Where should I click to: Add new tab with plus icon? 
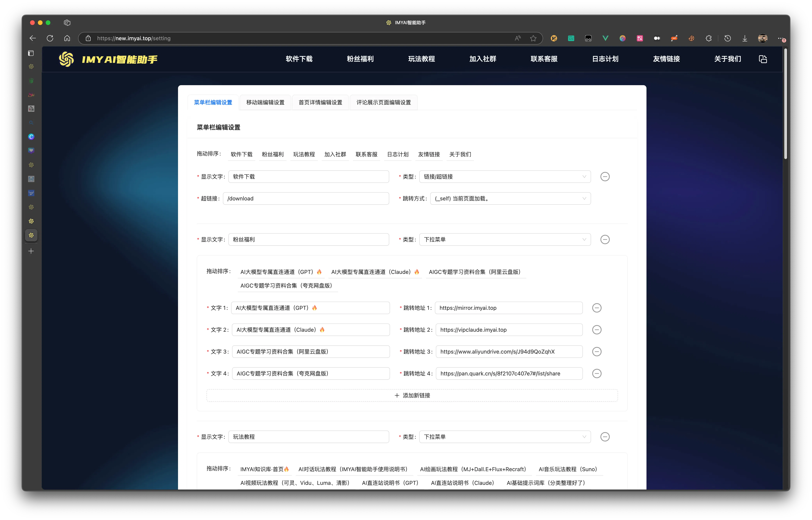click(31, 251)
